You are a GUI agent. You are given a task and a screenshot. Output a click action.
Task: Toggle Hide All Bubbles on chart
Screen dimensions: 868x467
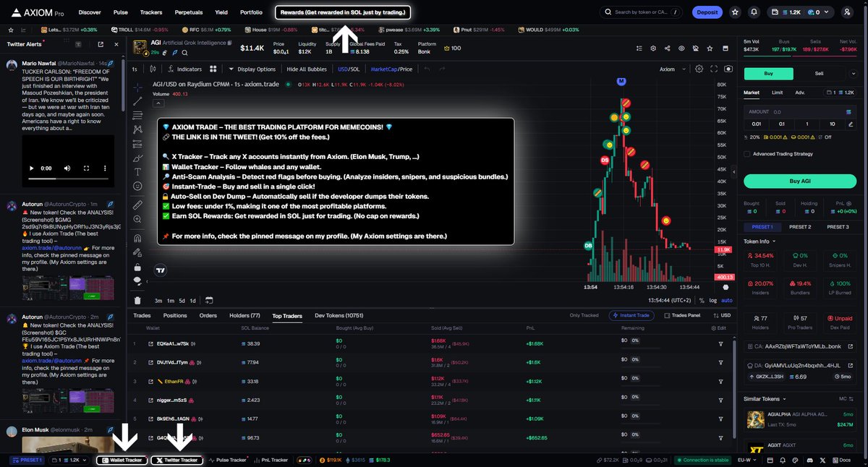307,69
